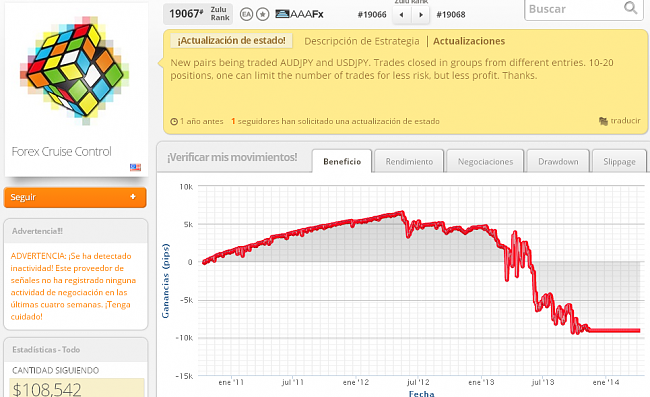This screenshot has height=397, width=650.
Task: Click the plus icon on Seguir button
Action: (x=133, y=196)
